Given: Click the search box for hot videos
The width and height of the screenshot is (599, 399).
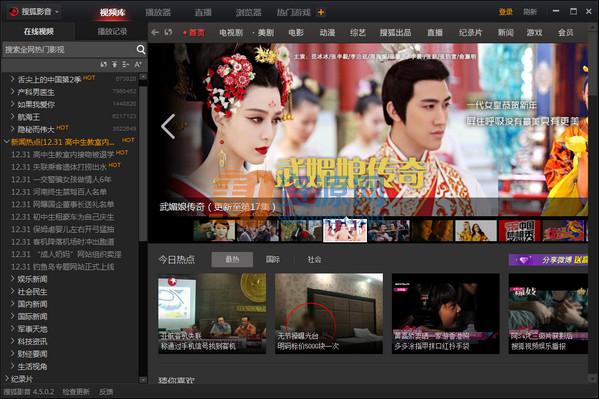Looking at the screenshot, I should pyautogui.click(x=69, y=49).
